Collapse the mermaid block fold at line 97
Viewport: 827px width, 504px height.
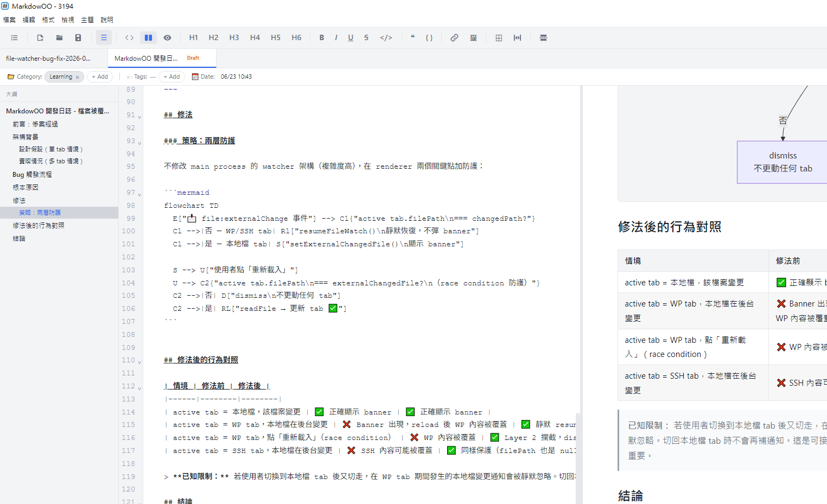pyautogui.click(x=139, y=194)
